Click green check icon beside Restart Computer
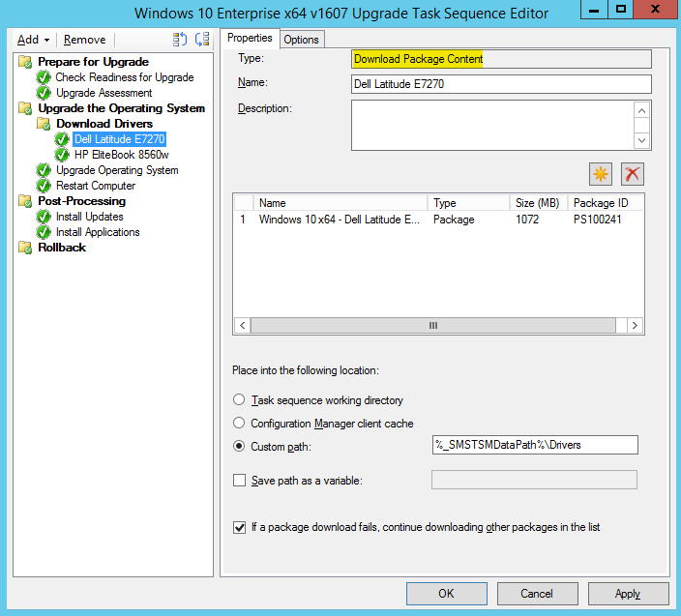This screenshot has height=616, width=681. pyautogui.click(x=44, y=186)
